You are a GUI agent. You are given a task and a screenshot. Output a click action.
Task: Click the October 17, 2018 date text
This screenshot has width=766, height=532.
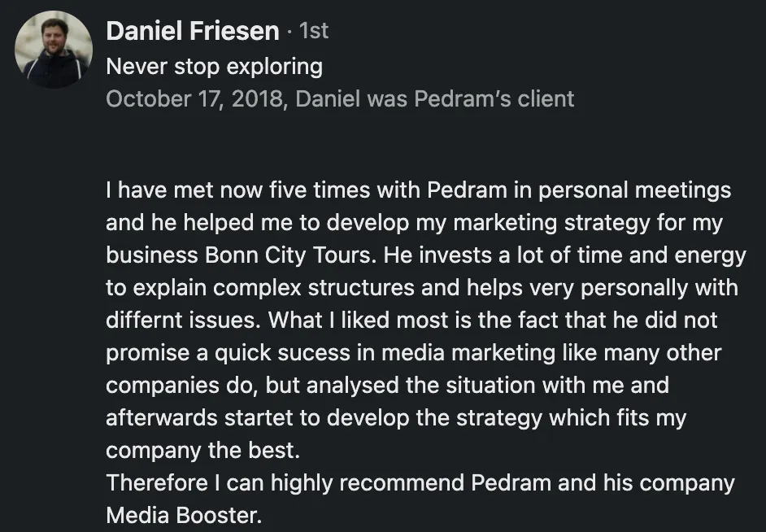point(194,98)
